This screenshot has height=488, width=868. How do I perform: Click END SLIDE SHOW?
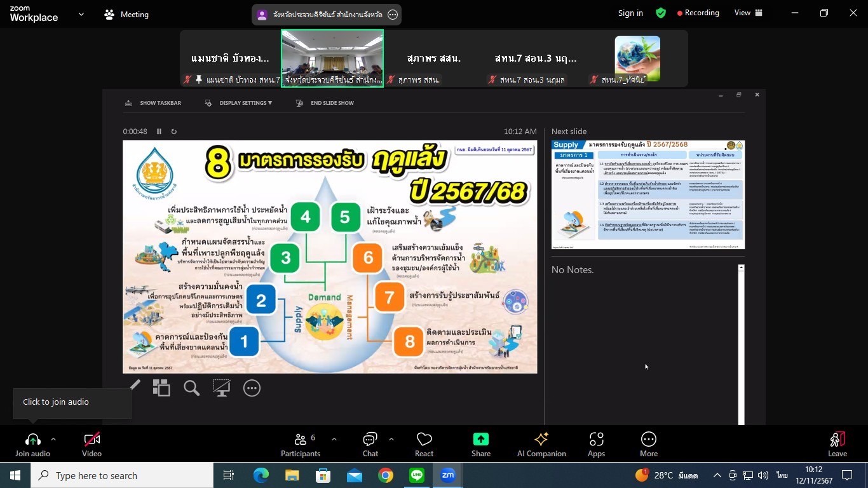(x=325, y=103)
